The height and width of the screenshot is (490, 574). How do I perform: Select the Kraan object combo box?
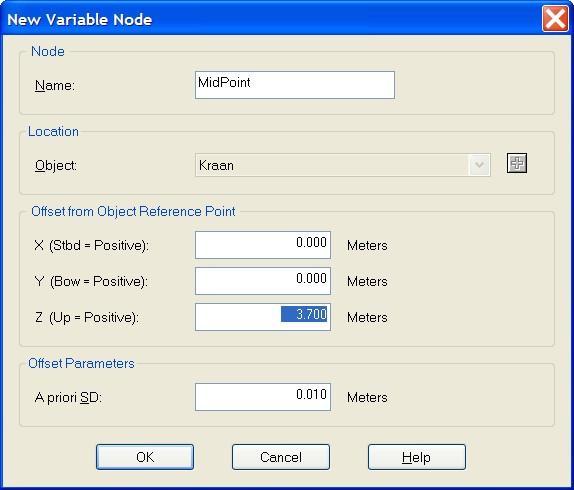[343, 165]
